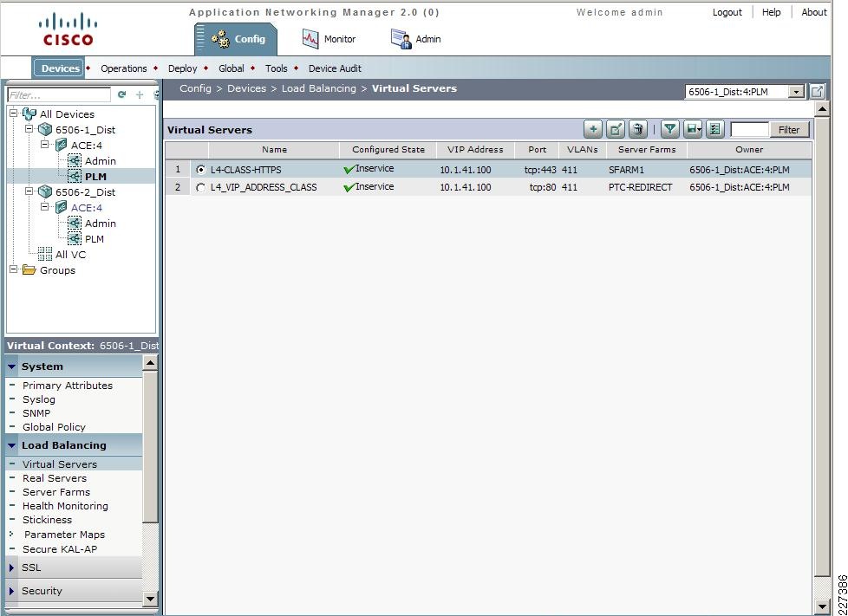The height and width of the screenshot is (616, 848).
Task: Collapse the System section
Action: pyautogui.click(x=12, y=366)
